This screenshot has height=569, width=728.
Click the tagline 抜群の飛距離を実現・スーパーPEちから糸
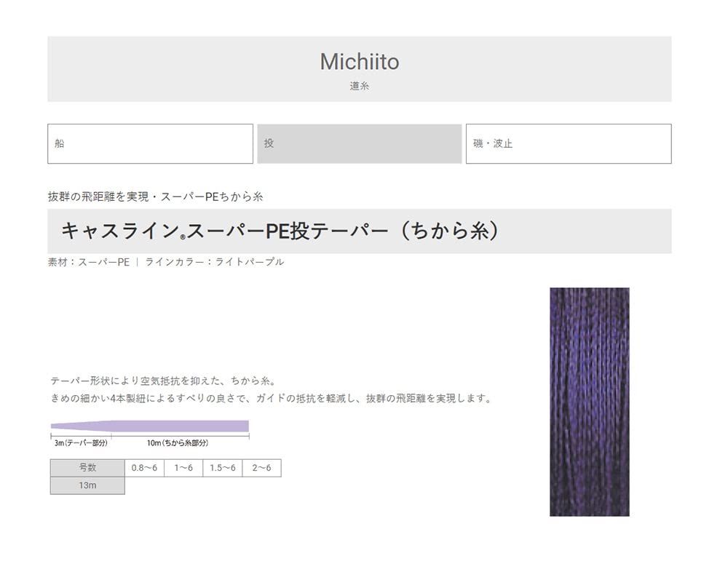pyautogui.click(x=156, y=196)
